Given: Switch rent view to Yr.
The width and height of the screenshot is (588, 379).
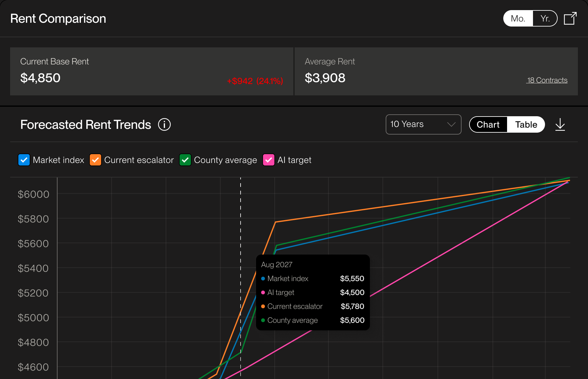Looking at the screenshot, I should click(545, 18).
